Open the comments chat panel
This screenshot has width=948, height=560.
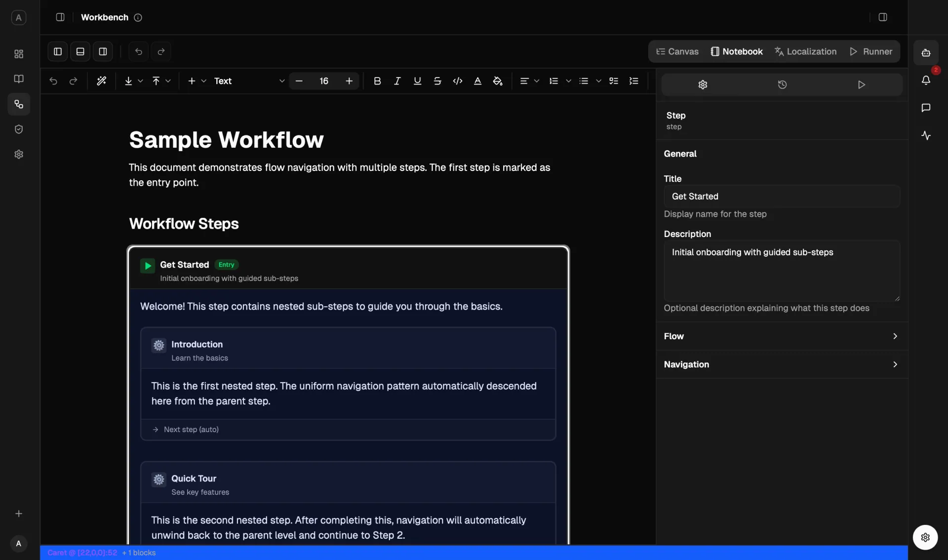click(926, 108)
